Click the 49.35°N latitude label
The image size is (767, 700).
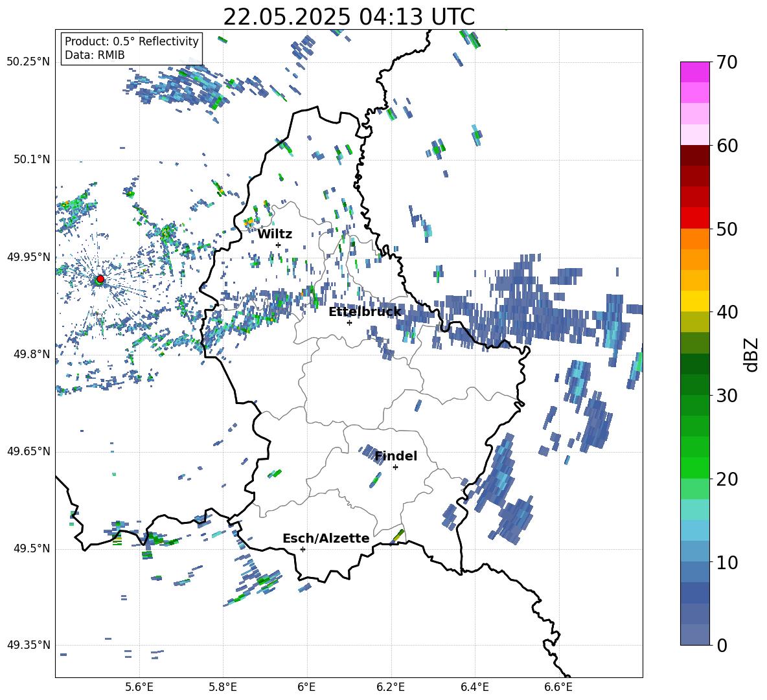pyautogui.click(x=29, y=645)
